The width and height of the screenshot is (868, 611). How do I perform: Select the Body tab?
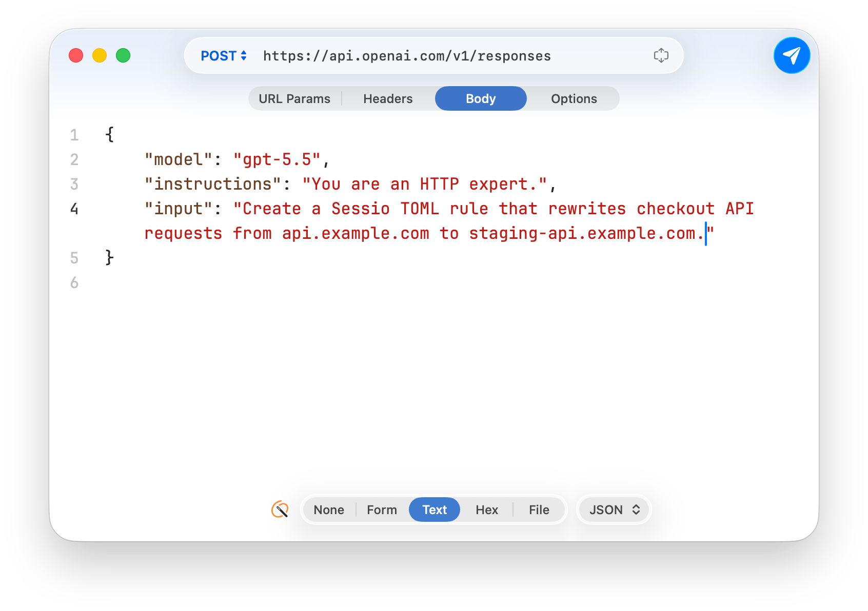coord(481,98)
